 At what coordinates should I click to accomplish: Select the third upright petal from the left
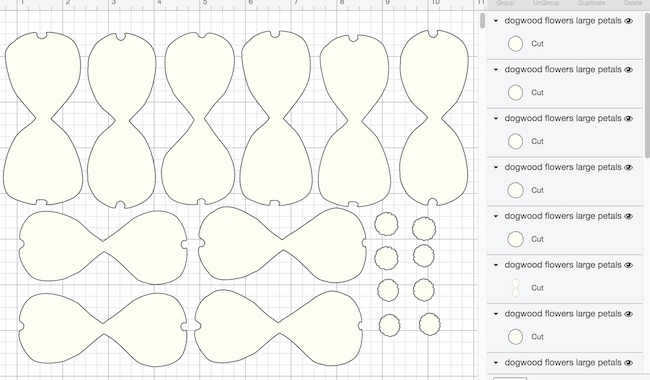199,119
